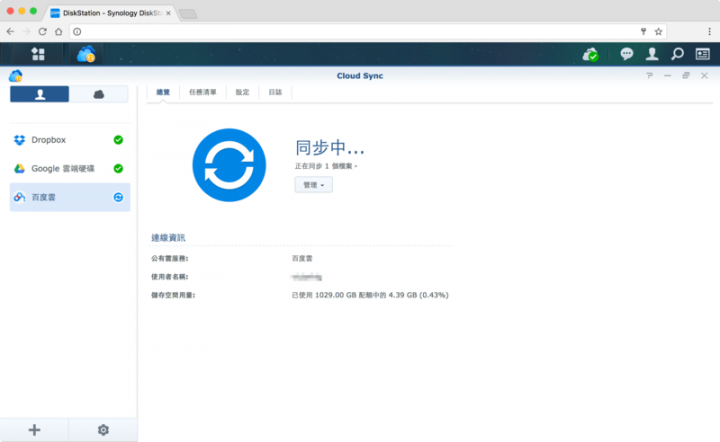Click the 百度雲 logo icon

coord(19,197)
